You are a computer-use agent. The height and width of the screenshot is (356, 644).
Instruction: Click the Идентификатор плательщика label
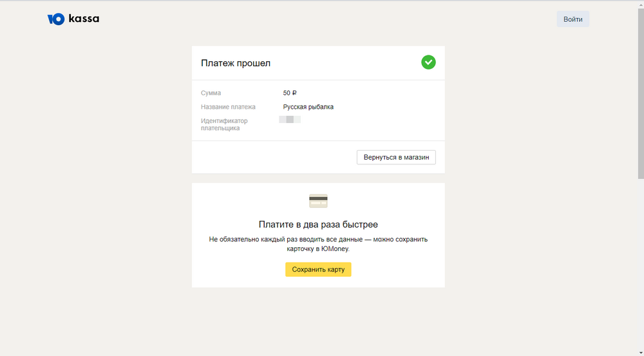coord(224,124)
